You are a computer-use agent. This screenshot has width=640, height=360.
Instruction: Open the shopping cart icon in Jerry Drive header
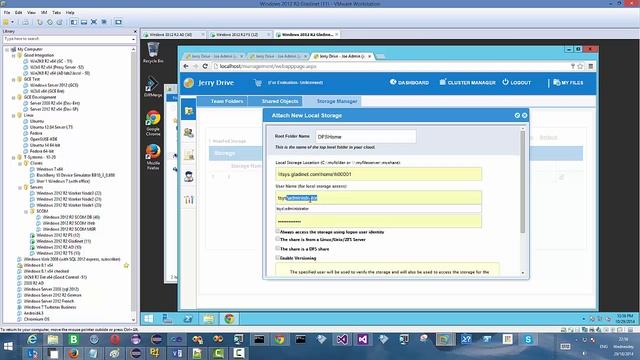[258, 83]
